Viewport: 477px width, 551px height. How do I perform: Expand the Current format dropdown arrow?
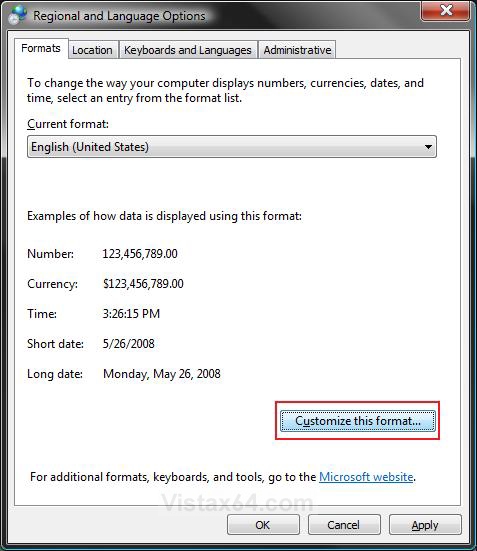click(x=428, y=147)
